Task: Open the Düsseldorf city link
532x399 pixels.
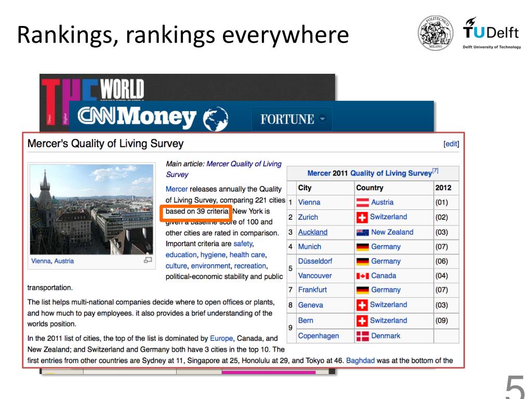Action: point(315,261)
